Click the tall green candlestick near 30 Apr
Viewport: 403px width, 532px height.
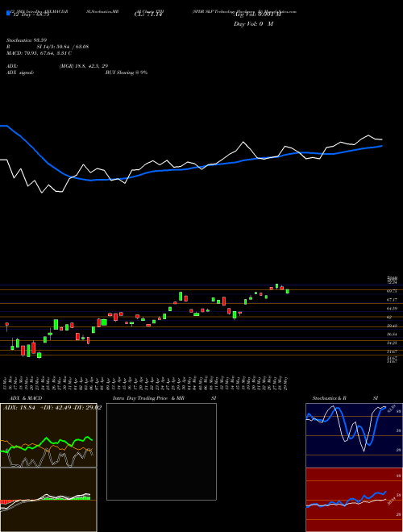pos(181,296)
